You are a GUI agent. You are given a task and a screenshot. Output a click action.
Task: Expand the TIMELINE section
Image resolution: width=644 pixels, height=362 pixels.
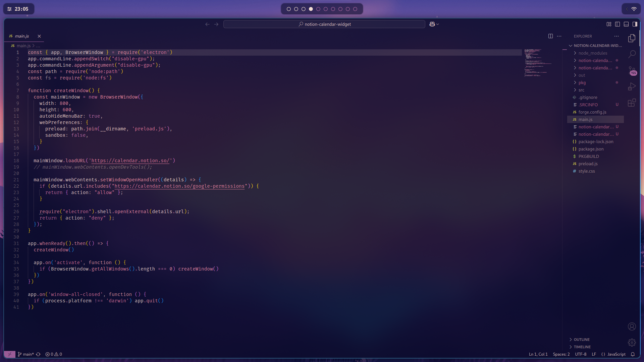coord(596,347)
